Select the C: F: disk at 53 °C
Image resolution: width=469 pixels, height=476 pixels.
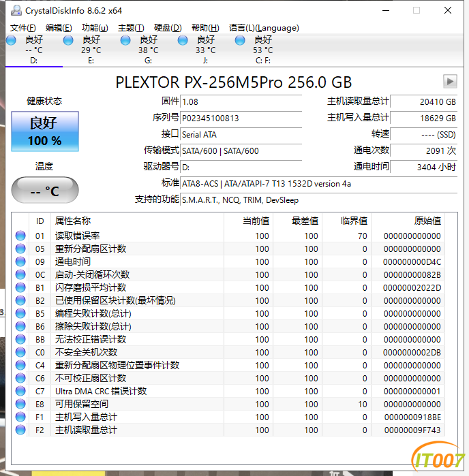(x=263, y=50)
